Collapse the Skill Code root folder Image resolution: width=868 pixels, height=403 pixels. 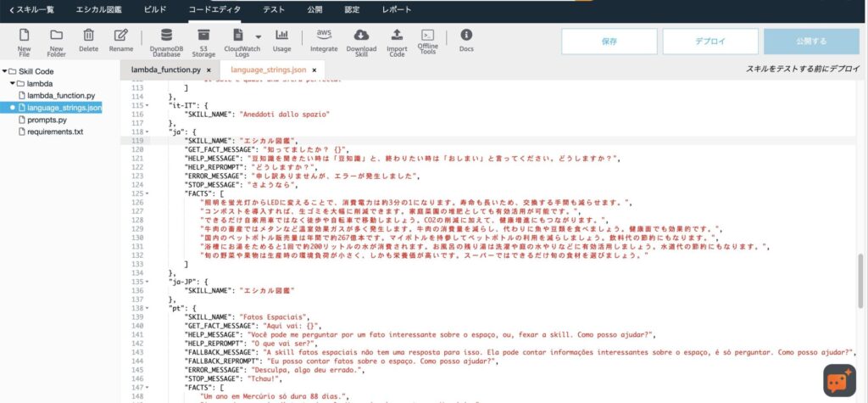point(5,72)
